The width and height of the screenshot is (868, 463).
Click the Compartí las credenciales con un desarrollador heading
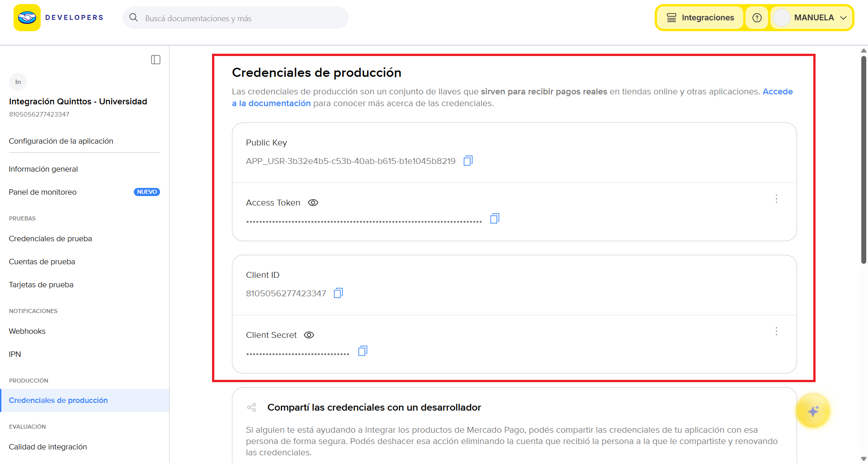374,407
